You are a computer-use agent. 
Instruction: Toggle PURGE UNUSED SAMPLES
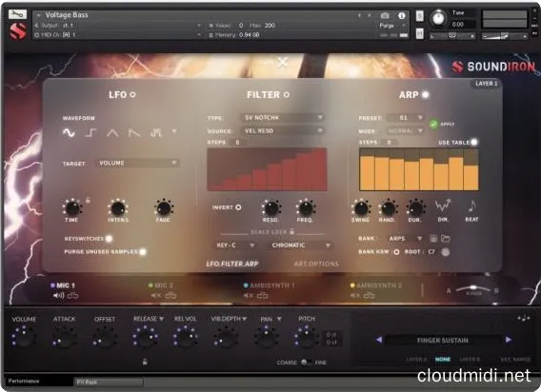click(x=142, y=252)
